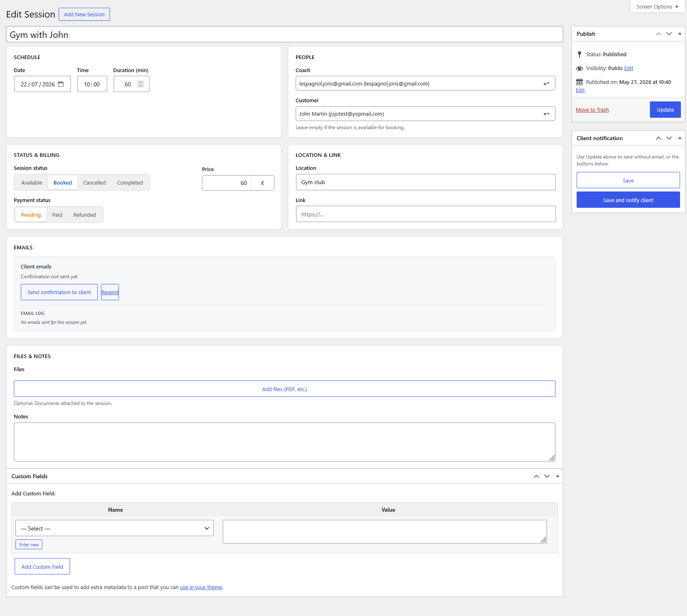687x616 pixels.
Task: Edit the published date
Action: pos(580,90)
